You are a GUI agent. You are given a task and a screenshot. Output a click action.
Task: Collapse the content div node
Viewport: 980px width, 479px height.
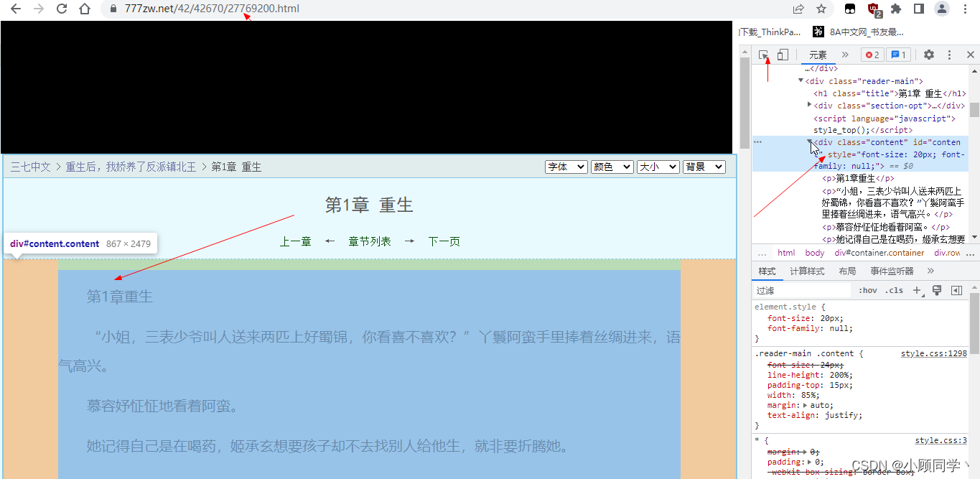[809, 141]
